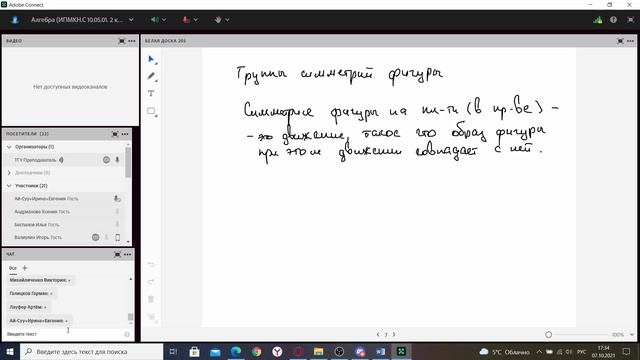Click the whiteboard trash delete icon
This screenshot has height=360, width=640.
151,299
